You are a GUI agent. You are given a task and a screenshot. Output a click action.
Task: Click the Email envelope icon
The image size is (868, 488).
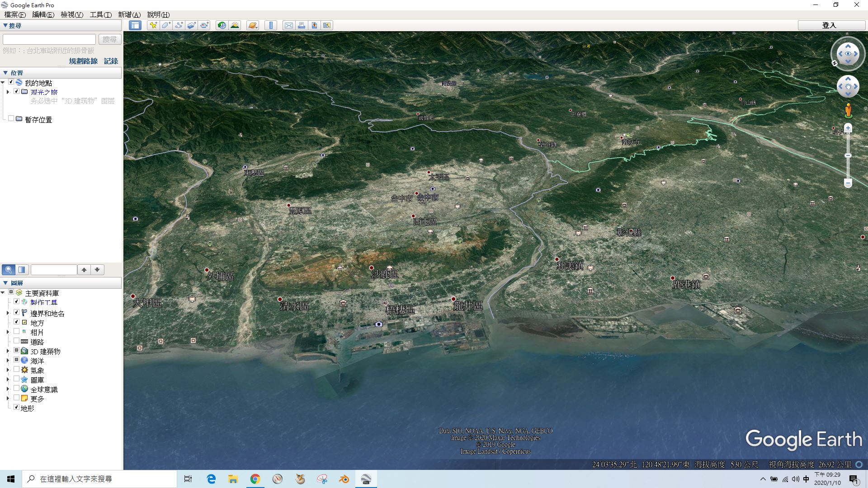pos(288,25)
